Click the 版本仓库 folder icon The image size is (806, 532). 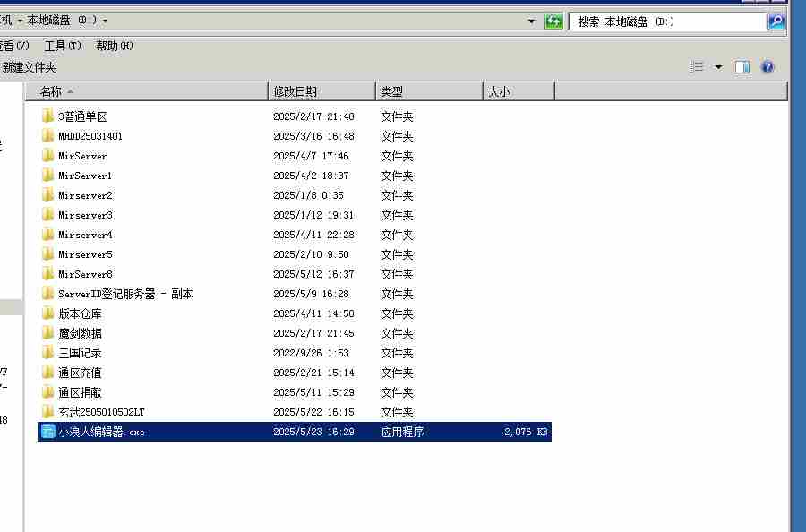tap(48, 313)
